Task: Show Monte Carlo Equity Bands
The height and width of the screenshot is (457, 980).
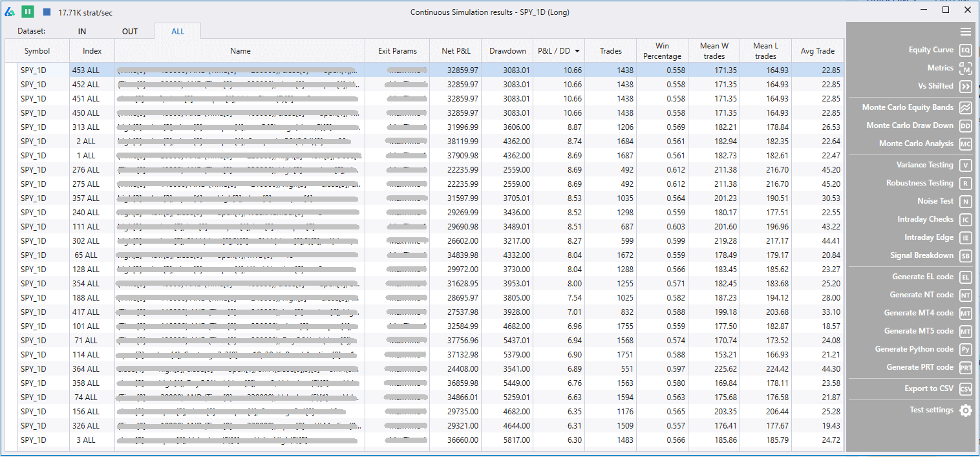Action: 965,108
